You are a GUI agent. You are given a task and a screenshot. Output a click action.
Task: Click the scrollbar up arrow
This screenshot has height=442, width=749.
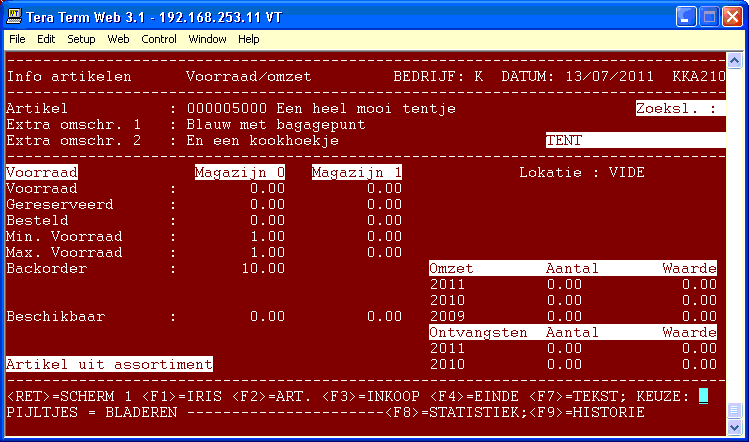[x=736, y=60]
